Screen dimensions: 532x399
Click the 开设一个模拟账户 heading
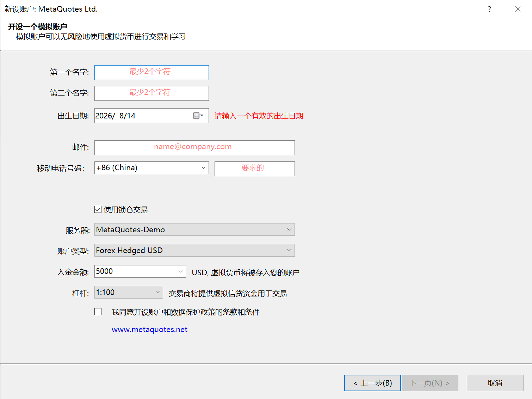click(38, 27)
